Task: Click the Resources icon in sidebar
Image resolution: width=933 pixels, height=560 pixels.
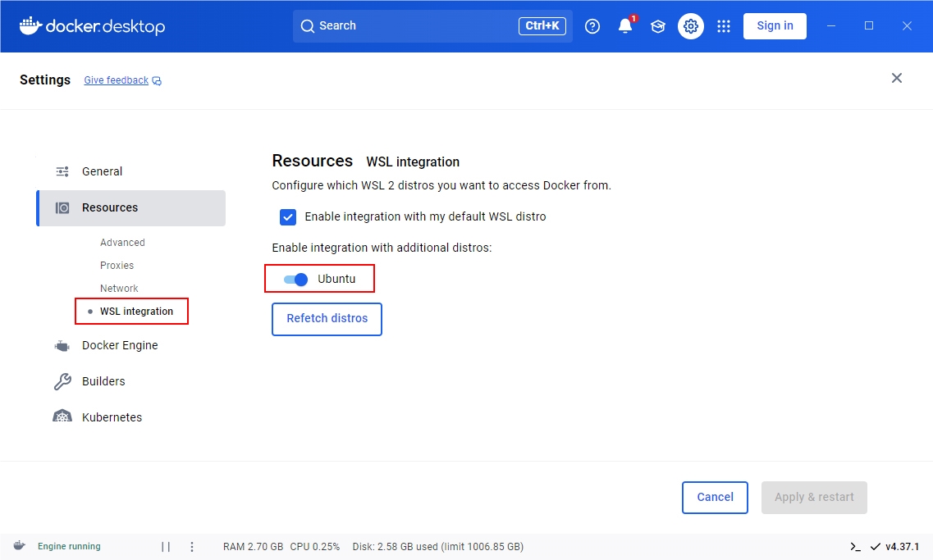Action: click(62, 207)
